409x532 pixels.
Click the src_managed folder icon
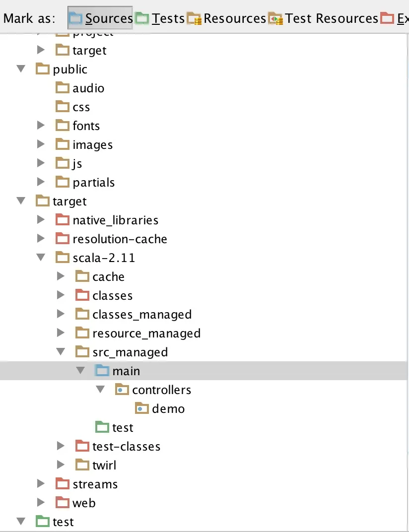point(82,351)
